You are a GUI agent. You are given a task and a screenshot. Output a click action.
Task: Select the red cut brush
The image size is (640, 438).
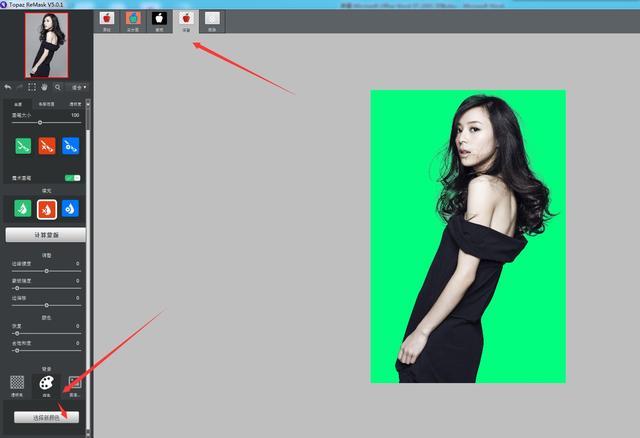[47, 146]
